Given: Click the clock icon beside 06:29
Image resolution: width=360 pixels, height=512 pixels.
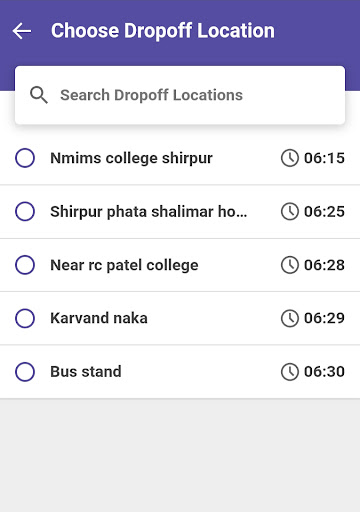Looking at the screenshot, I should click(290, 318).
